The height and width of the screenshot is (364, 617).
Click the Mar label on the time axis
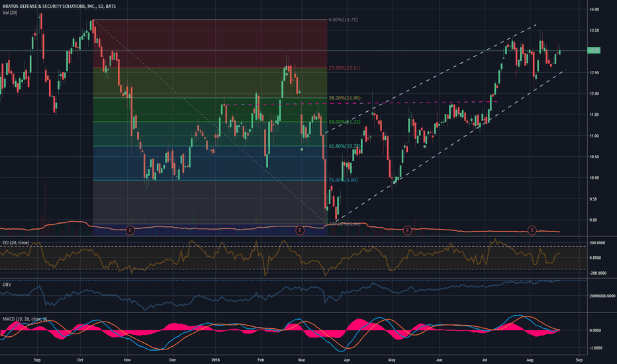pyautogui.click(x=302, y=359)
